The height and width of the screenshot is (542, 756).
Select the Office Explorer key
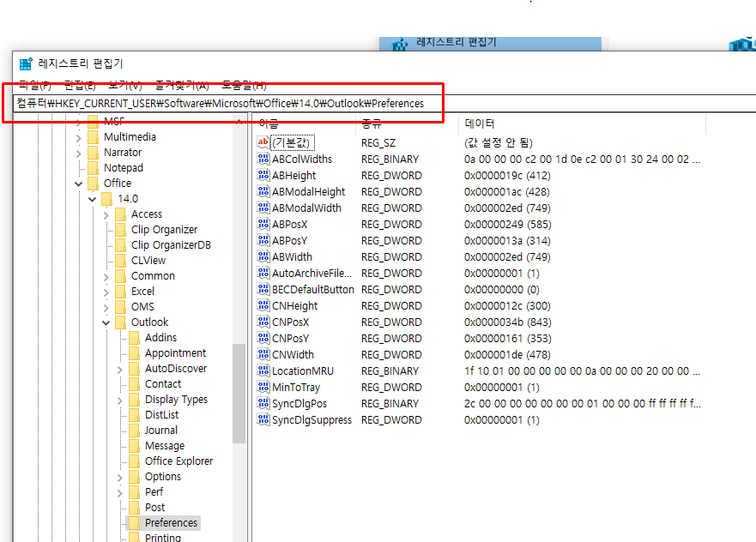[x=178, y=461]
